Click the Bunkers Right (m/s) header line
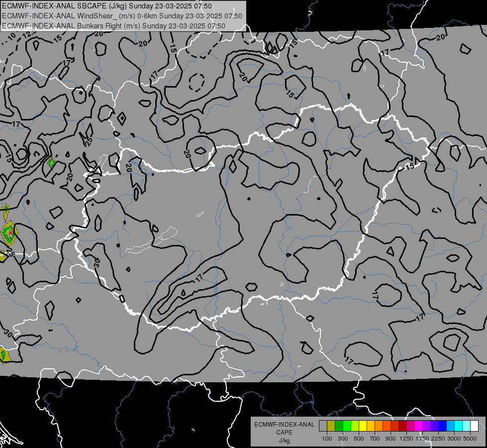487x448 pixels. 114,26
